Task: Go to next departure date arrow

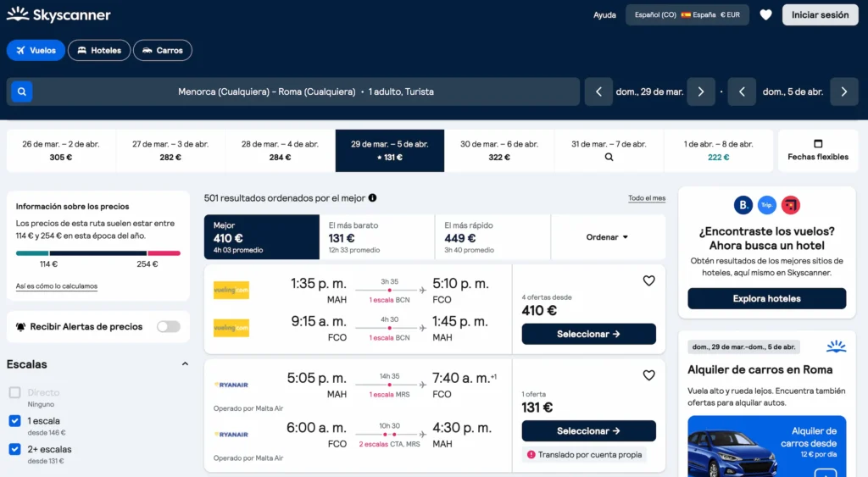Action: pos(701,92)
